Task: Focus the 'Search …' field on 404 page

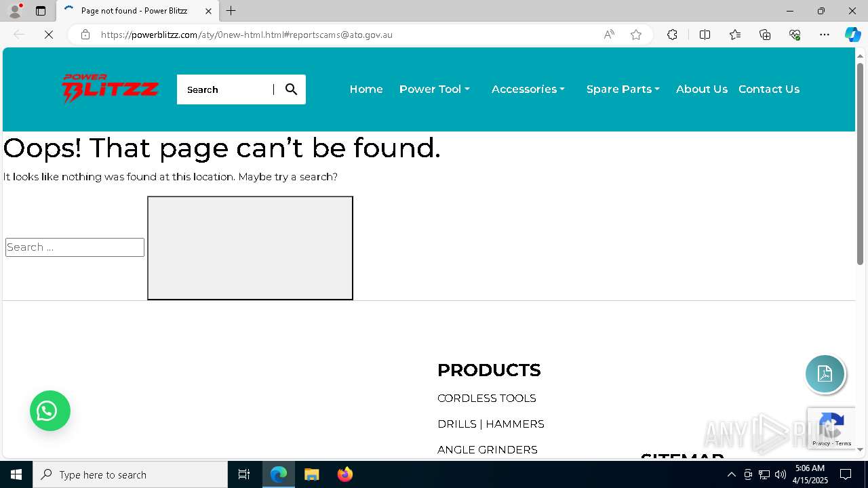Action: click(75, 247)
